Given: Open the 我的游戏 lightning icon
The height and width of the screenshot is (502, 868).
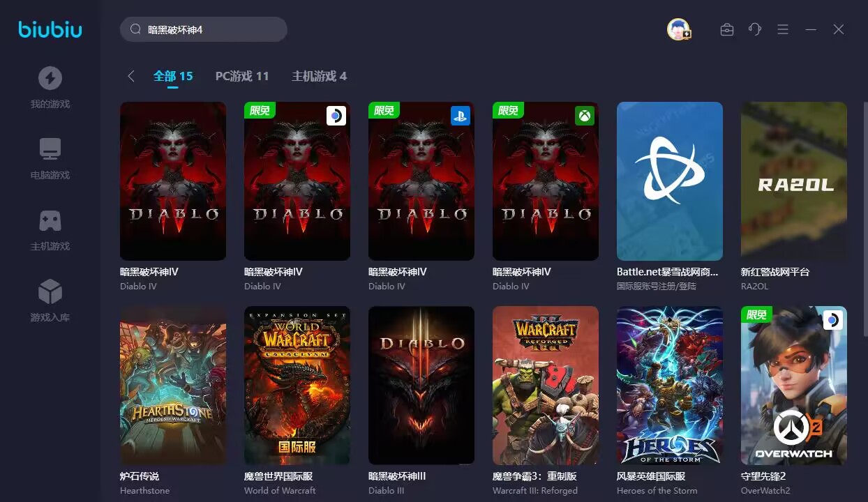Looking at the screenshot, I should click(x=50, y=78).
